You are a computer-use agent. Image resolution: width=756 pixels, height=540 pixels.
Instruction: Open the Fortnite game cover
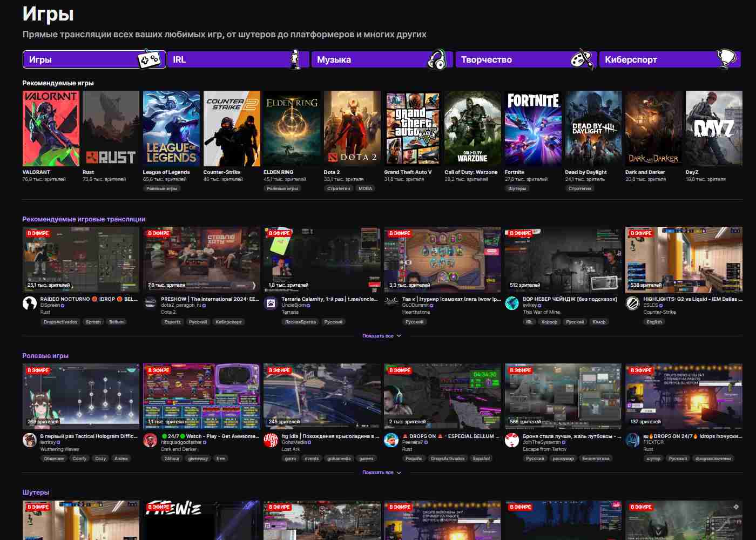tap(533, 129)
